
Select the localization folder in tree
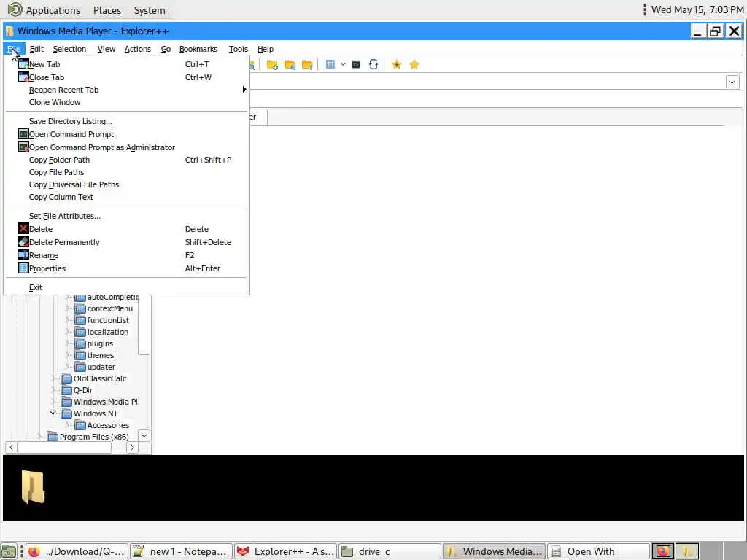coord(108,332)
